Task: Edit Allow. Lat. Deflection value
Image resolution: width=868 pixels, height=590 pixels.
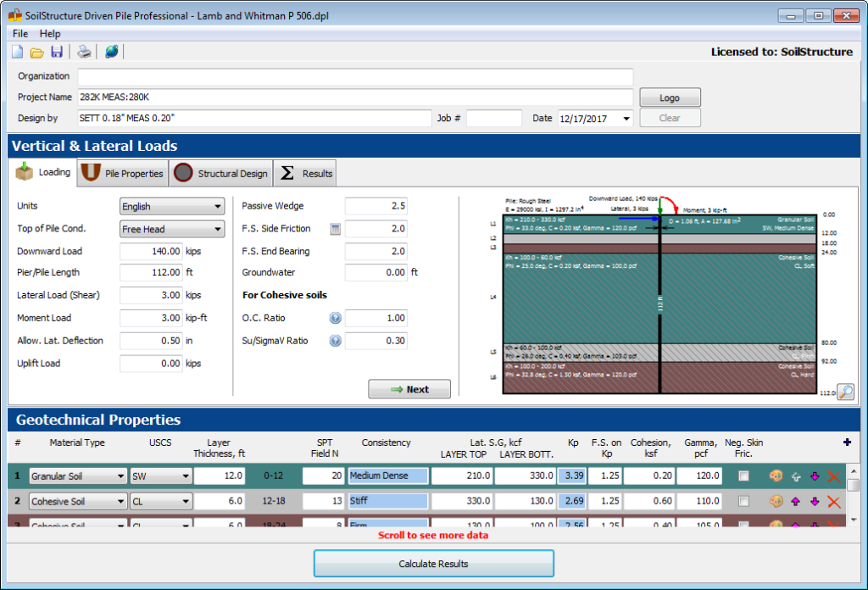Action: [x=151, y=341]
